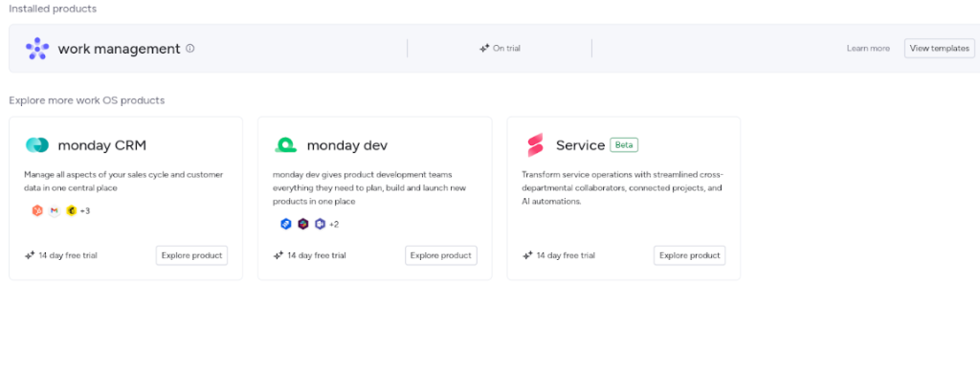The image size is (980, 391).
Task: Select the orange HubSpot integration icon in monday CRM
Action: pos(37,211)
